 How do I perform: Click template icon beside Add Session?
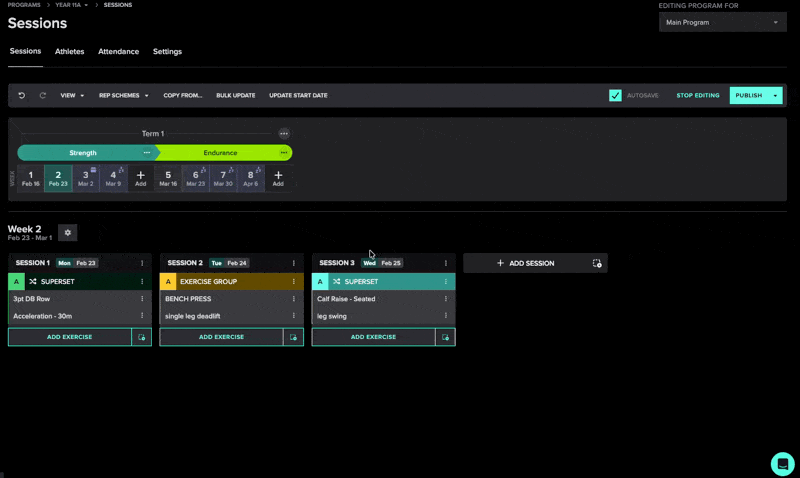coord(597,263)
